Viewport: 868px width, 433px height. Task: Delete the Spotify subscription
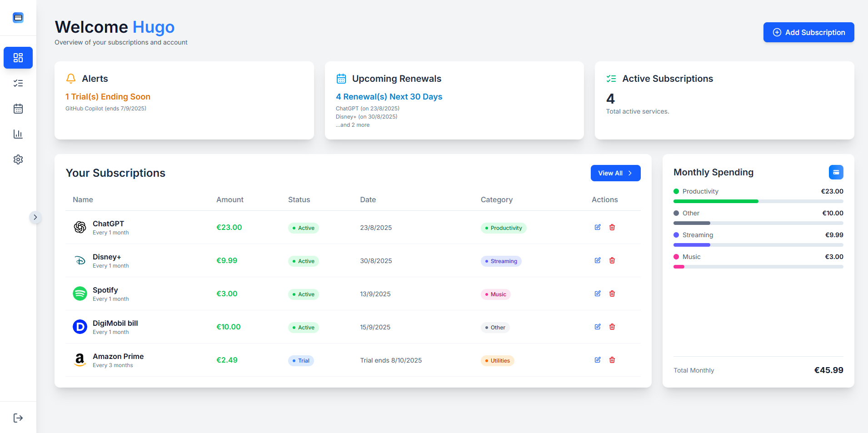(x=612, y=294)
